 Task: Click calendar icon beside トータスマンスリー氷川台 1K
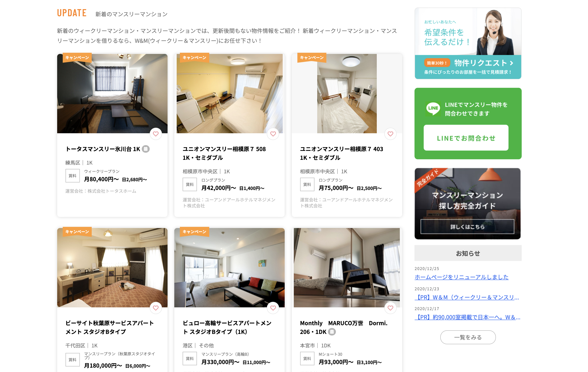pos(146,149)
